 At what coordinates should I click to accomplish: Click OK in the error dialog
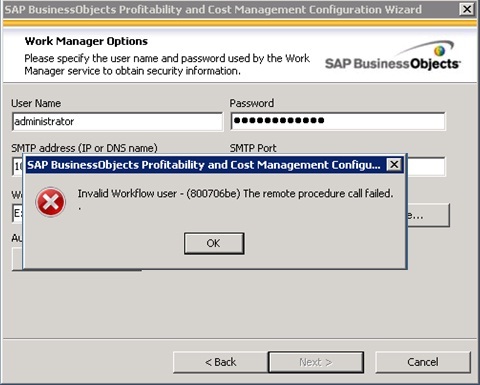click(x=214, y=243)
